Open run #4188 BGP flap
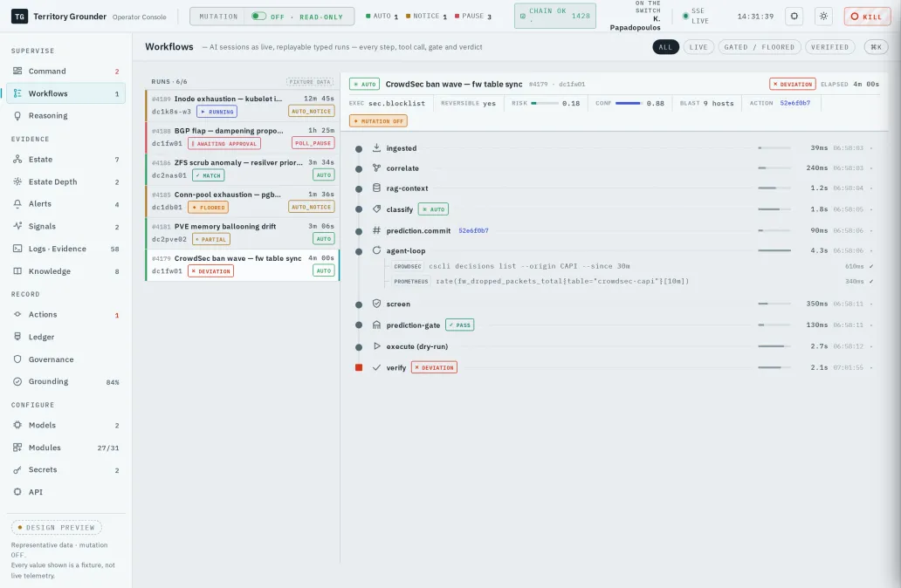Screen dimensions: 901x588 [243, 137]
